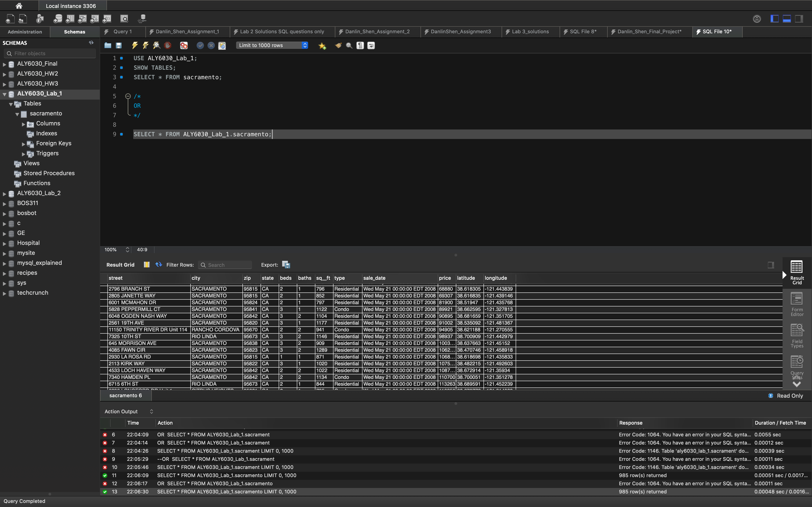Screen dimensions: 812x507
Task: Click the Explain query plan magnifier-lightning icon
Action: pos(156,45)
